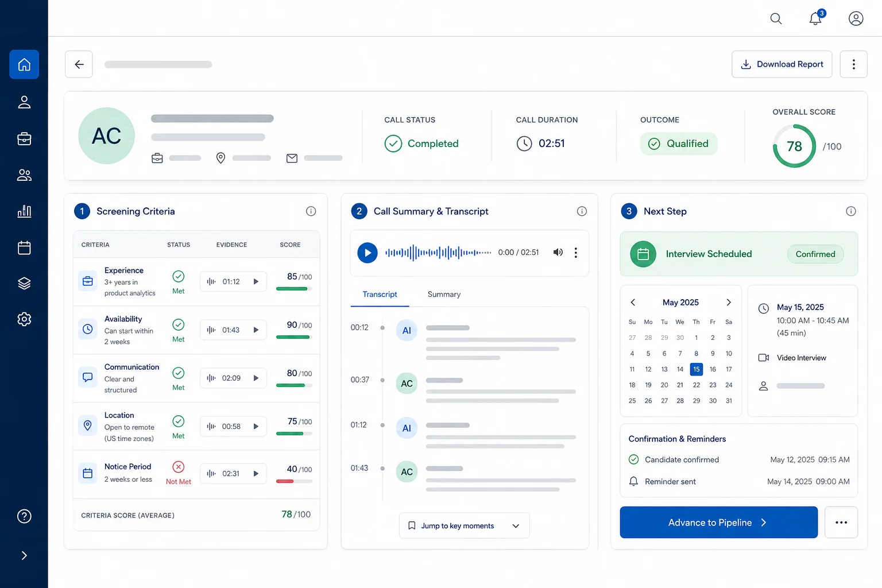
Task: Show info for Call Summary & Transcript
Action: (582, 211)
